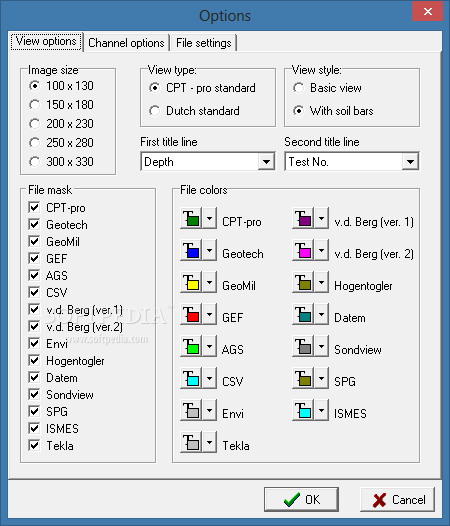Click the ISMES cyan color icon

coord(303,410)
